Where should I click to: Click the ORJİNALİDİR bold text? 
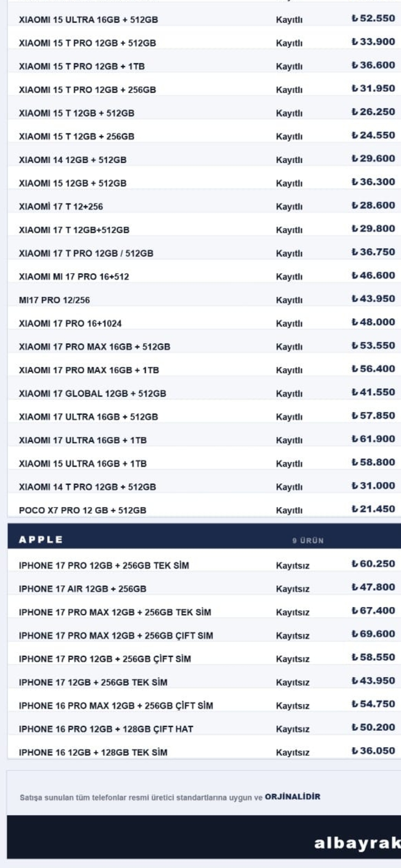pos(293,797)
